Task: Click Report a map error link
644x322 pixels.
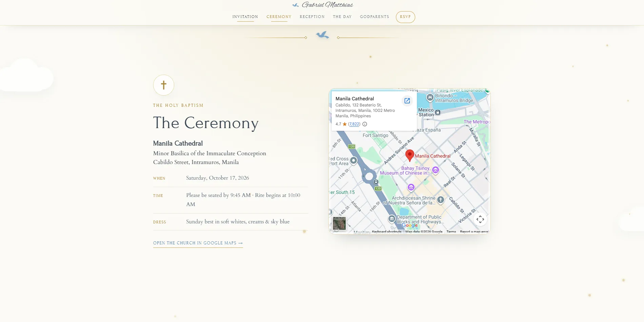Action: (474, 232)
